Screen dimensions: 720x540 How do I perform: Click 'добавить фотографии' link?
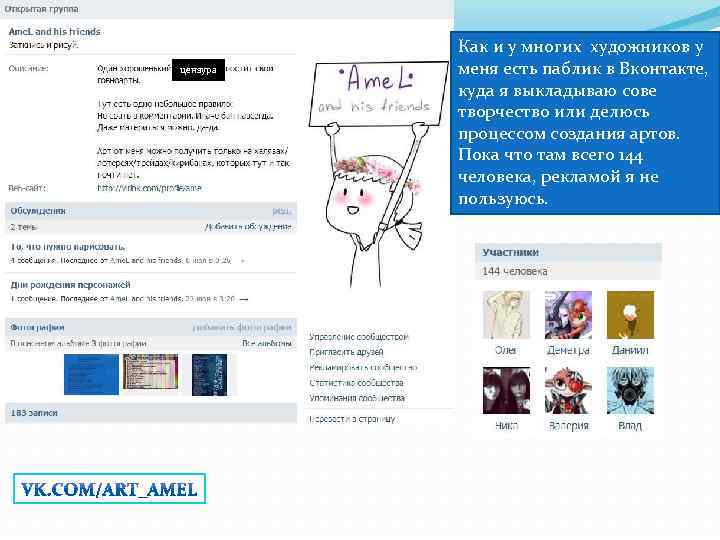(242, 327)
